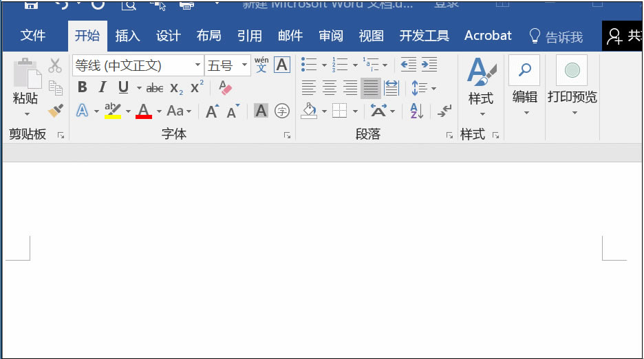Align text left
This screenshot has height=359, width=644.
(x=308, y=88)
